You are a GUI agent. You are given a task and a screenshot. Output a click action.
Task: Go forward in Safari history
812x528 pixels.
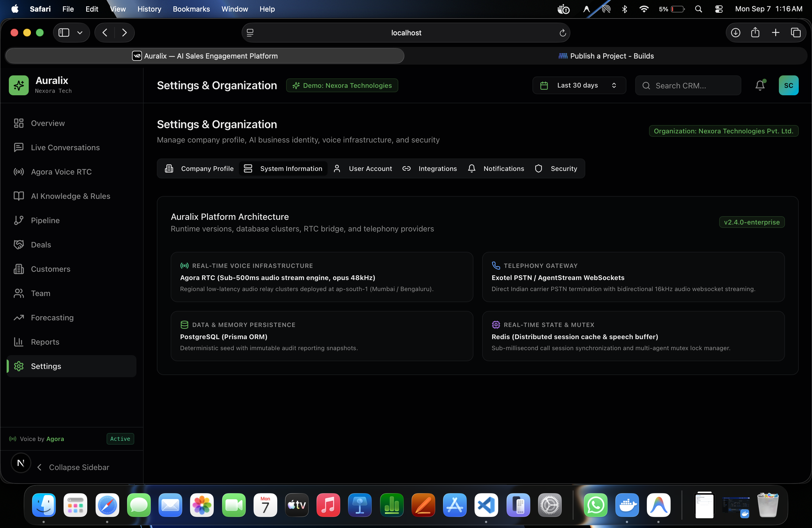click(x=125, y=32)
